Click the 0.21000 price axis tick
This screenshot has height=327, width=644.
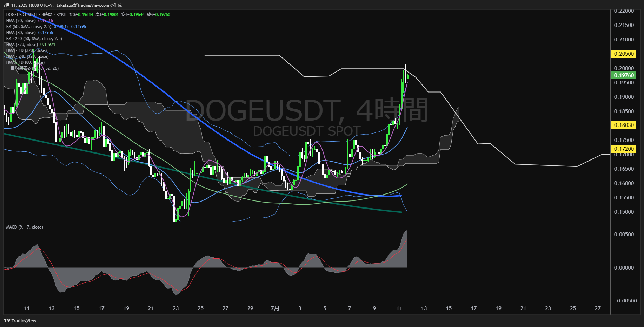point(624,40)
